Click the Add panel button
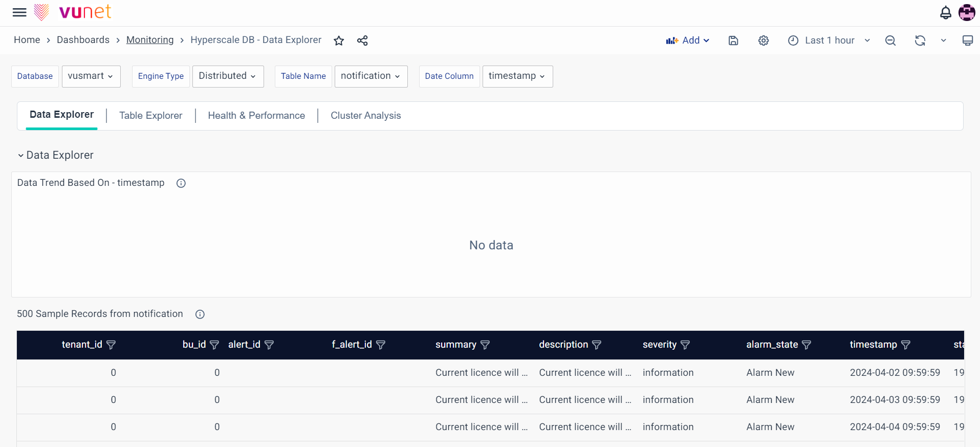The width and height of the screenshot is (980, 447). (x=687, y=40)
